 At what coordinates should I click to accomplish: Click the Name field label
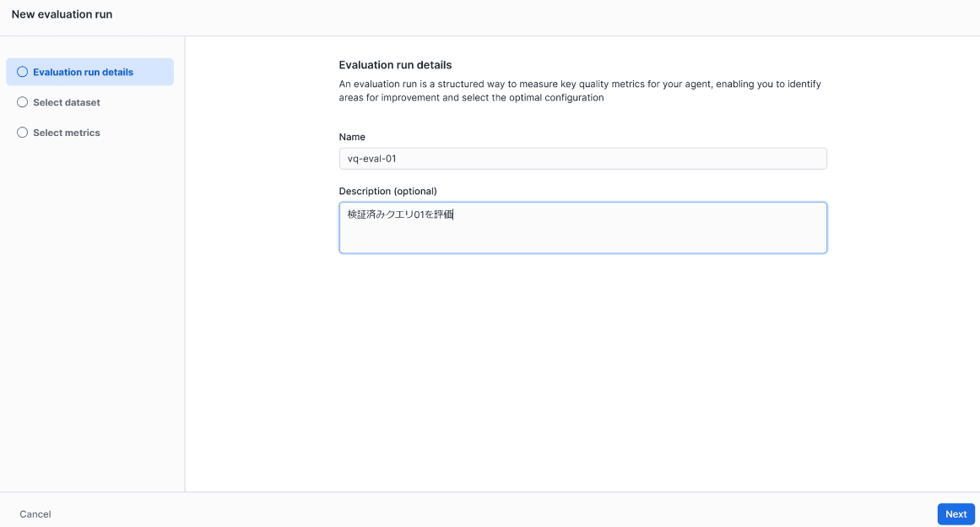352,137
